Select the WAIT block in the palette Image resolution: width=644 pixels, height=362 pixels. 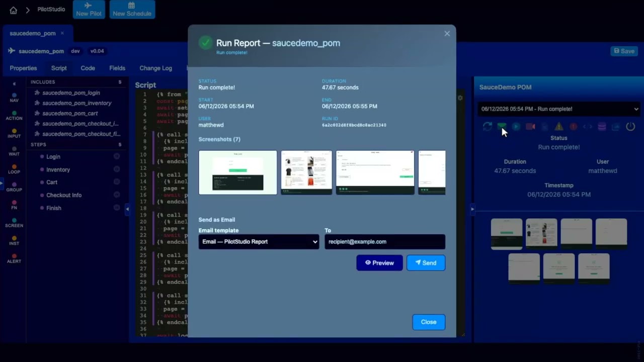click(x=14, y=151)
